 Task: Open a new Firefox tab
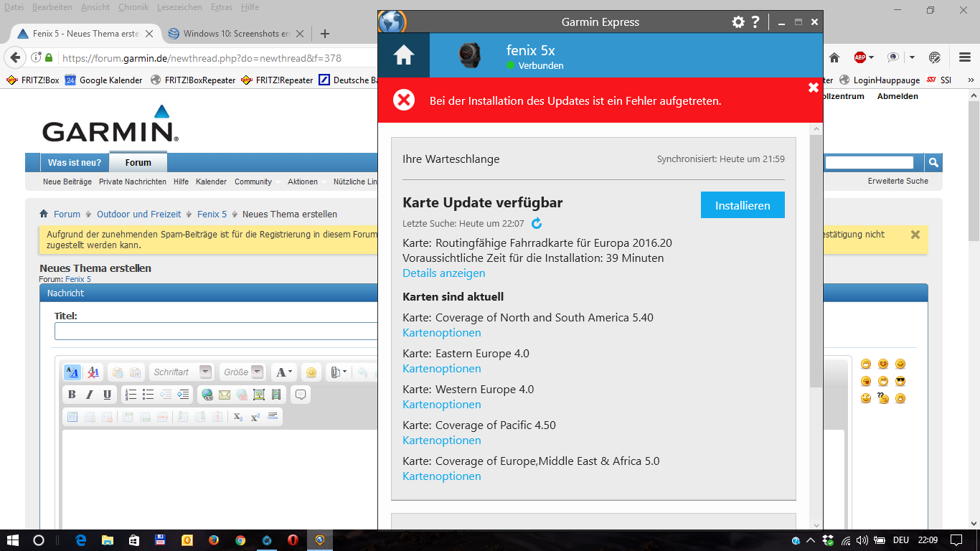coord(324,33)
